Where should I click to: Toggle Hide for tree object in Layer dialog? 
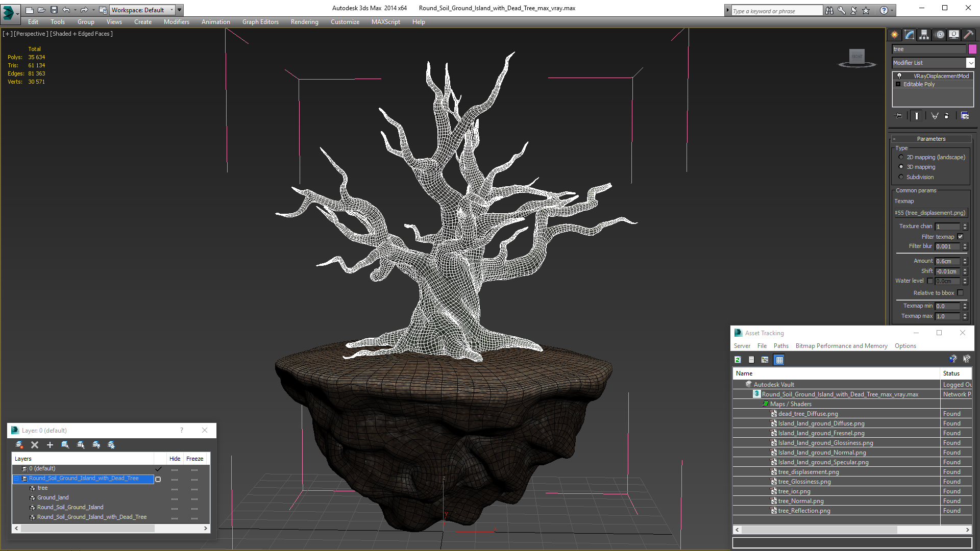click(x=175, y=489)
